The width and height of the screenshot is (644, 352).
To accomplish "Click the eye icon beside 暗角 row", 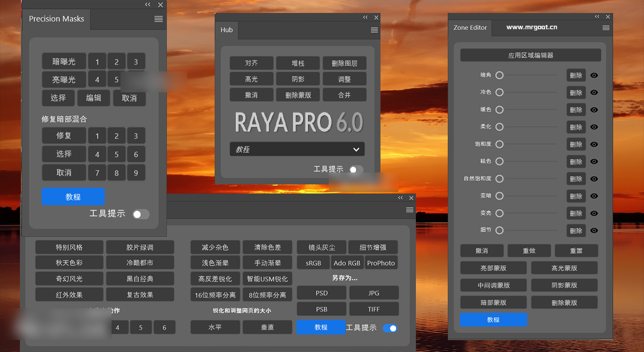I will pyautogui.click(x=594, y=75).
